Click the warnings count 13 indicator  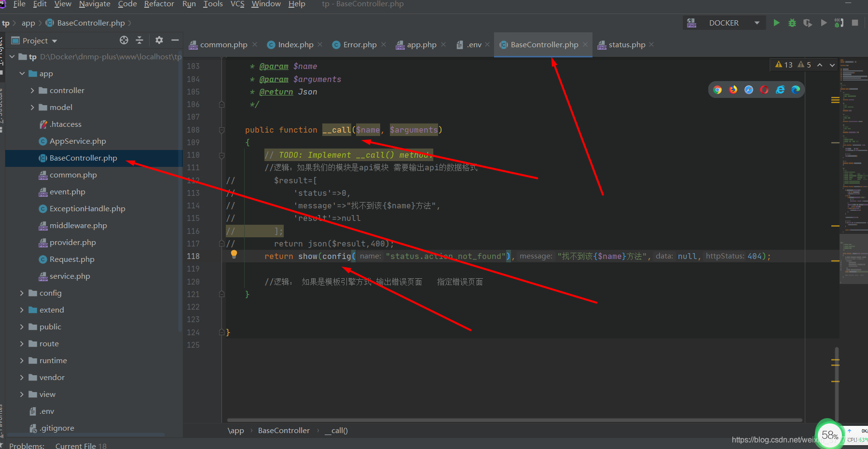pyautogui.click(x=784, y=65)
